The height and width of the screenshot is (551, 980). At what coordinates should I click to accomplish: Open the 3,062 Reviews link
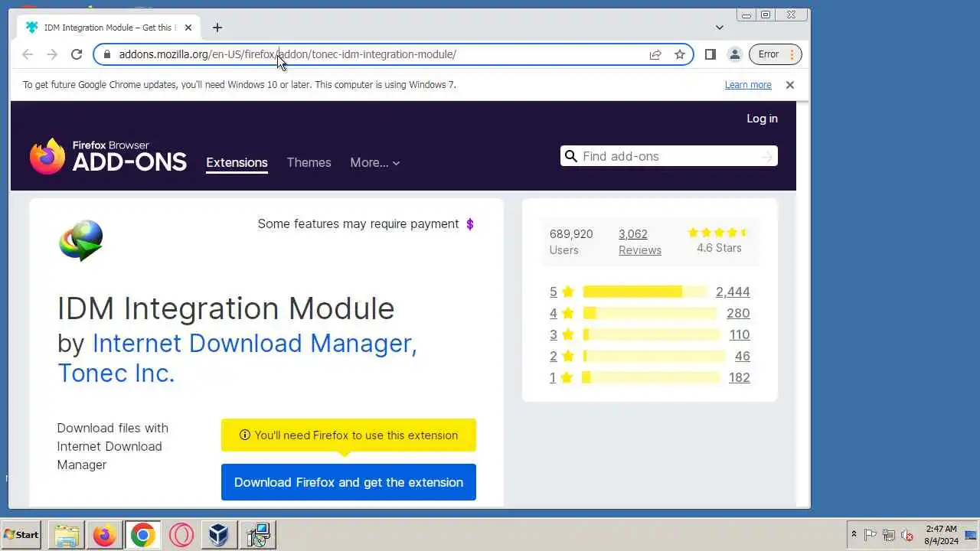[x=639, y=242]
